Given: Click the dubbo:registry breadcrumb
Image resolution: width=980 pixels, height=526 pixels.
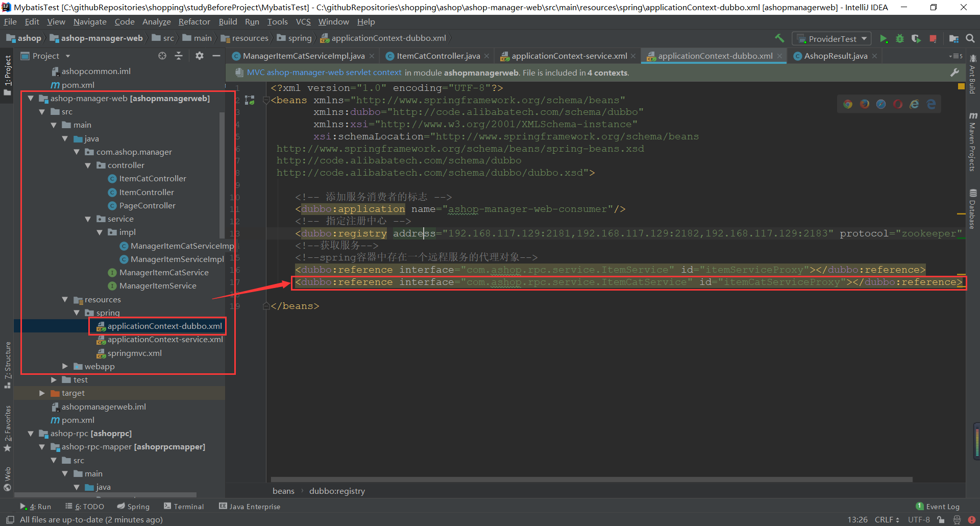Looking at the screenshot, I should pyautogui.click(x=337, y=491).
